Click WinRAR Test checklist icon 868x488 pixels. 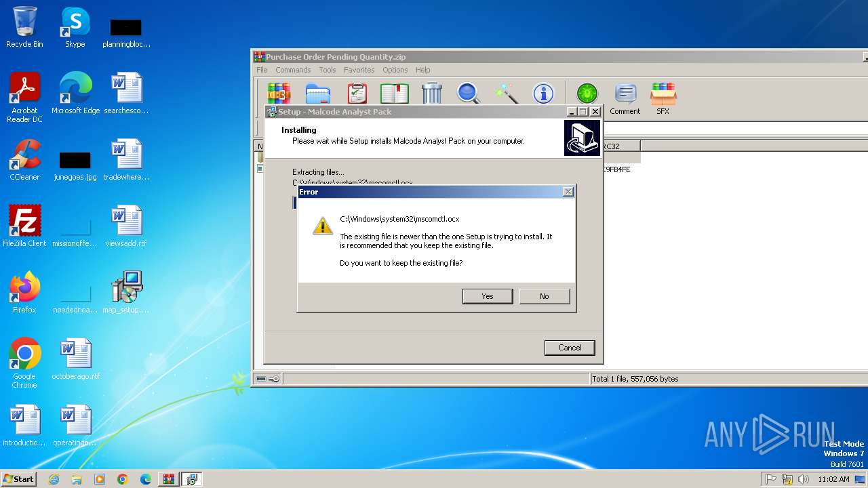point(357,93)
